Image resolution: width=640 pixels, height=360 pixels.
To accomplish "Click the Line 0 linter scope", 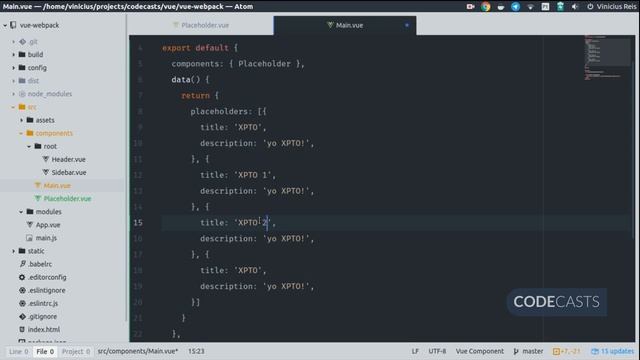I will (x=19, y=351).
